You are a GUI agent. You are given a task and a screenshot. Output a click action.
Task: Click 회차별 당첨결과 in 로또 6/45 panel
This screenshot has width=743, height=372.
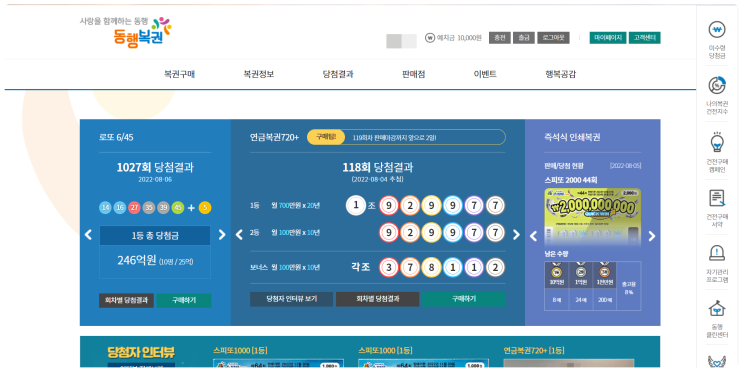tap(126, 300)
